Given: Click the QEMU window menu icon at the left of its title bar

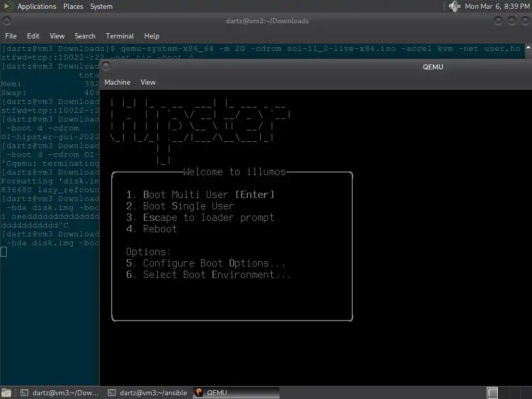Looking at the screenshot, I should (106, 66).
